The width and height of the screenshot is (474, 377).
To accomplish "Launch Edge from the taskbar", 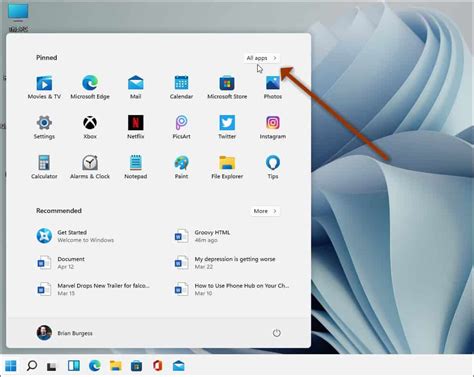I will tap(95, 366).
